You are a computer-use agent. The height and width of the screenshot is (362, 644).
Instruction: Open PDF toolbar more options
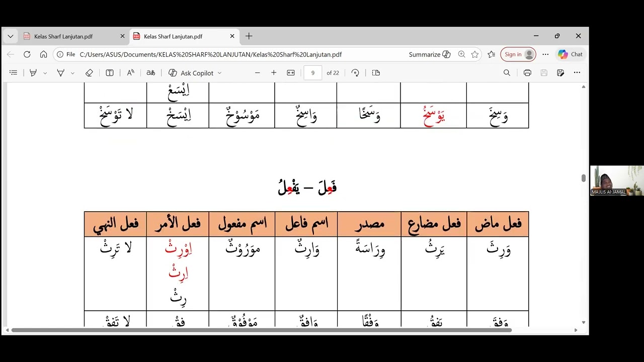coord(577,73)
